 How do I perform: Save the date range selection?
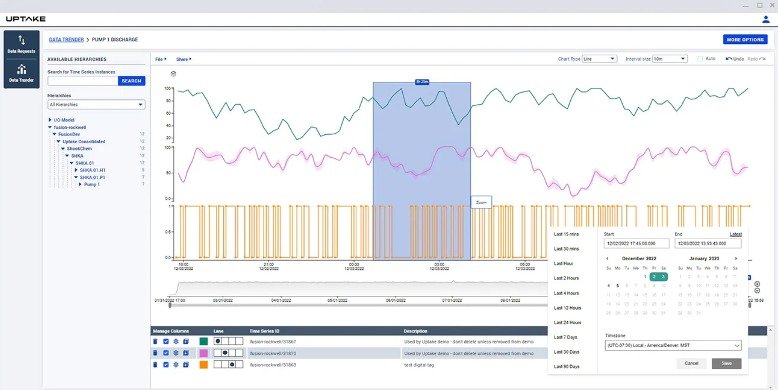point(726,363)
